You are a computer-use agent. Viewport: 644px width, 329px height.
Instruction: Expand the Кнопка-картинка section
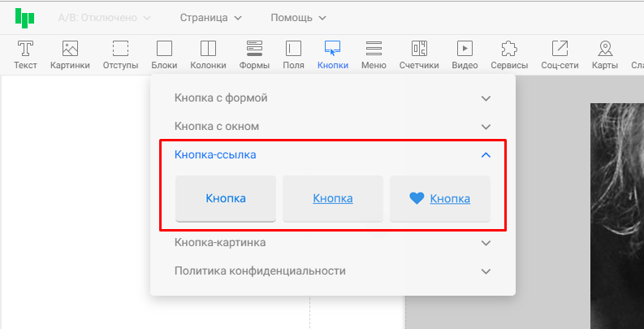point(332,243)
